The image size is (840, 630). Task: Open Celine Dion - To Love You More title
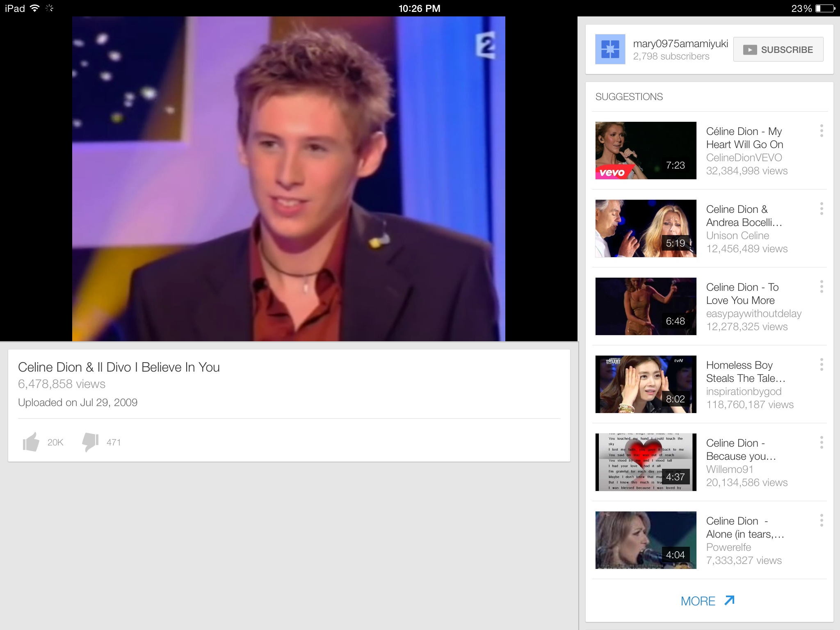coord(742,294)
